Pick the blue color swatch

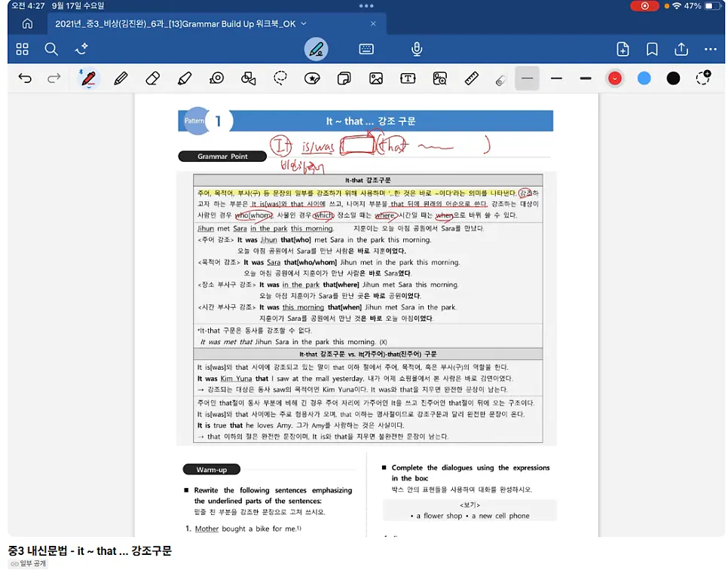click(644, 78)
